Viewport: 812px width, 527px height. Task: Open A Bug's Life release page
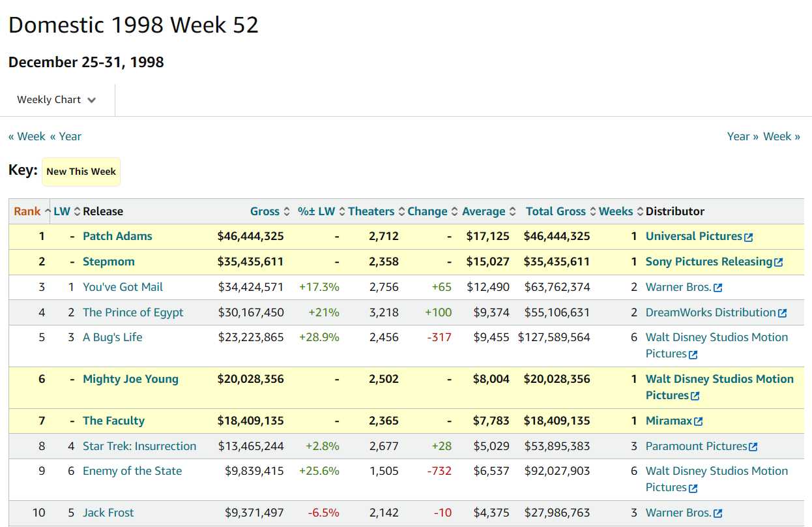(x=112, y=337)
